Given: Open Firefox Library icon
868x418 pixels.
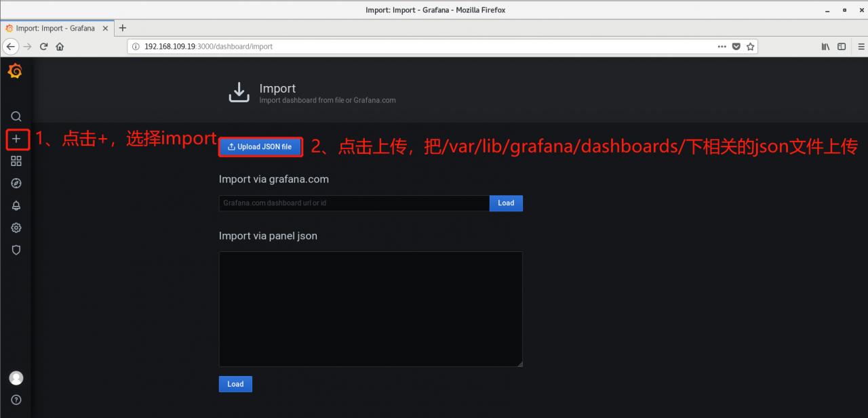Looking at the screenshot, I should (x=825, y=47).
